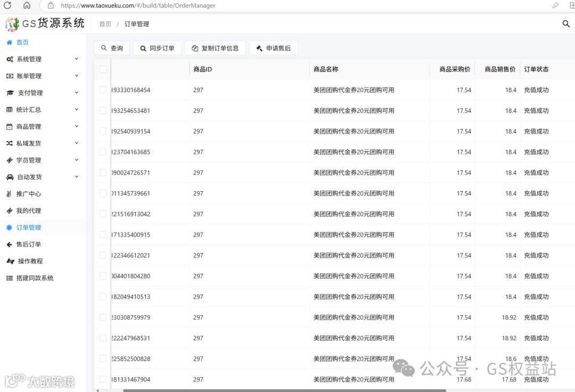This screenshot has height=392, width=575.
Task: Click sale price 18.92 in row 230308759979
Action: pyautogui.click(x=509, y=317)
